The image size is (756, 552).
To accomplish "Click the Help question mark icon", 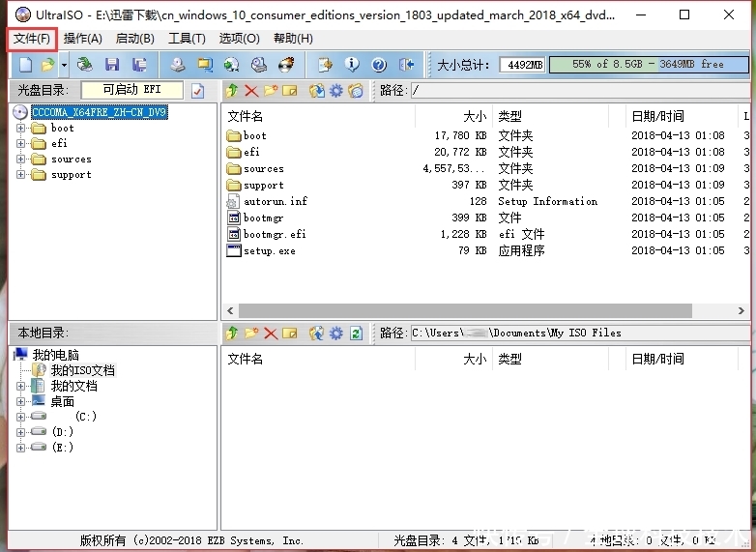I will tap(379, 64).
